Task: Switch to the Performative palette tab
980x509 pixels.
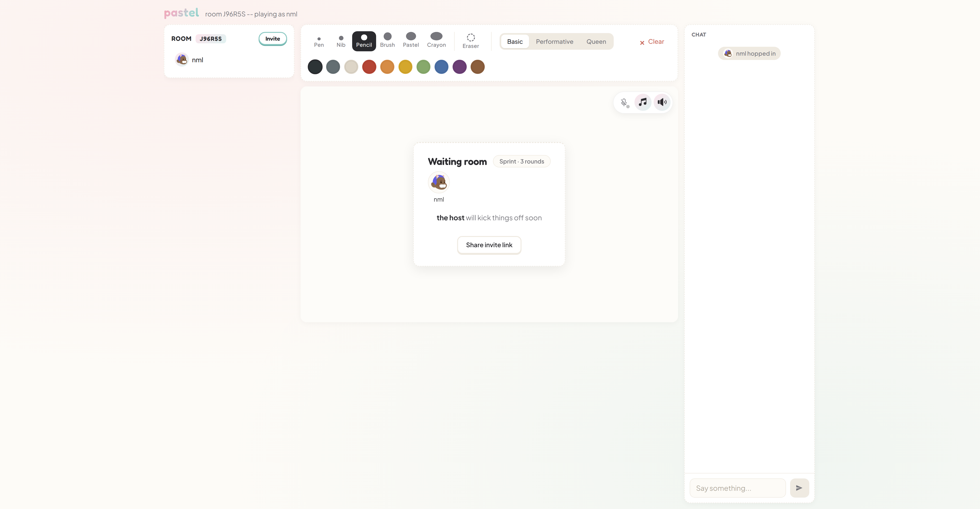Action: 554,42
